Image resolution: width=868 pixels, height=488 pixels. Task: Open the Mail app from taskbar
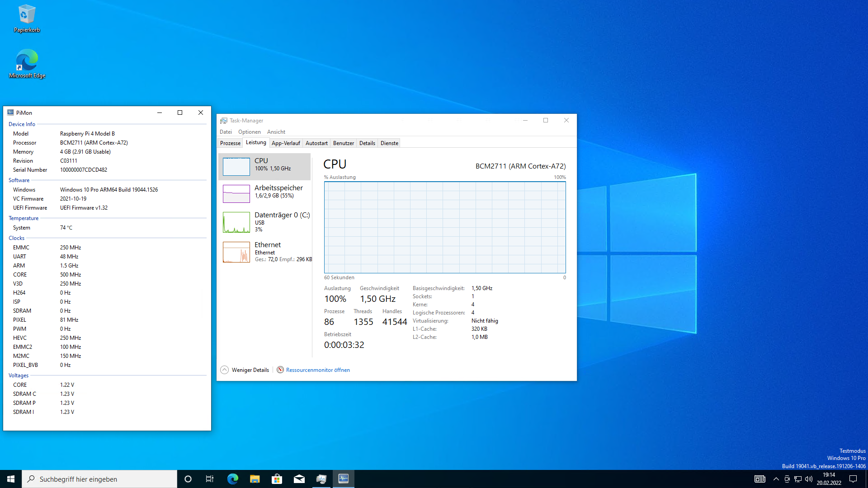[299, 479]
